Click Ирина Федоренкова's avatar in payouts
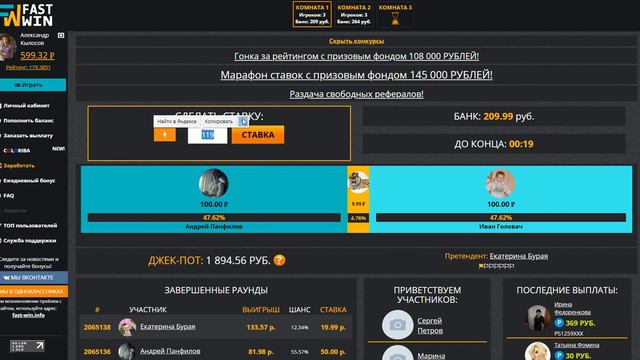 538,318
